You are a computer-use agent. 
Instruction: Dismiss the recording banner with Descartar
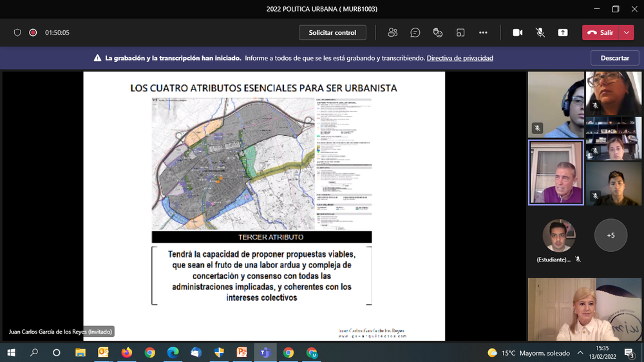(614, 58)
